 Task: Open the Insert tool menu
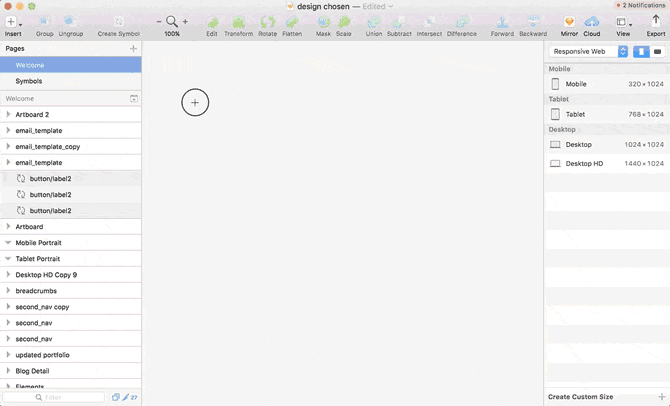(13, 22)
